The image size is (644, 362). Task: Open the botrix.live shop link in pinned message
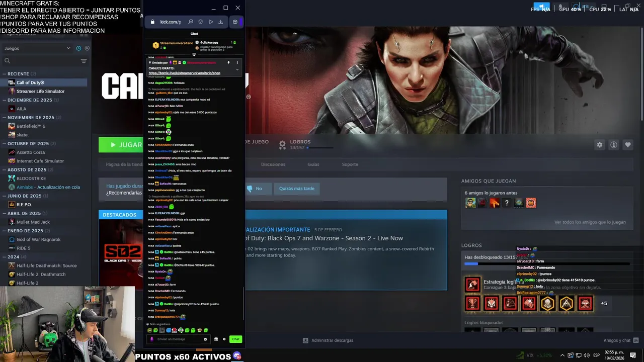pyautogui.click(x=185, y=73)
